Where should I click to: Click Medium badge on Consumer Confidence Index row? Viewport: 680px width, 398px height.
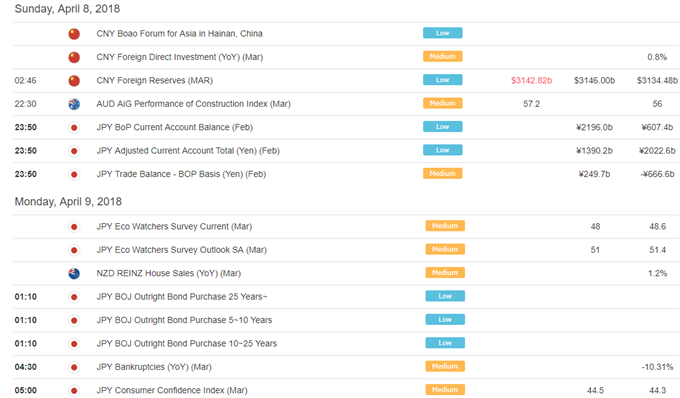pos(445,390)
